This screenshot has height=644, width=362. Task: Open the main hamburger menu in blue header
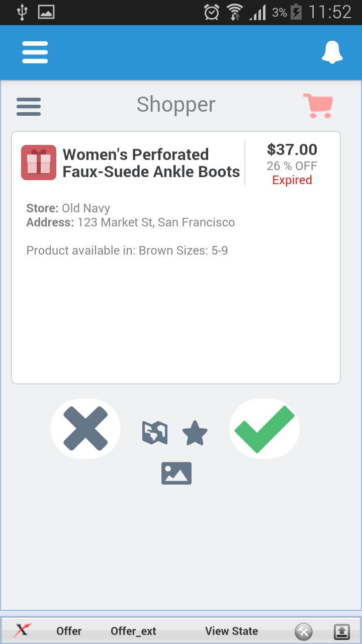pyautogui.click(x=35, y=52)
